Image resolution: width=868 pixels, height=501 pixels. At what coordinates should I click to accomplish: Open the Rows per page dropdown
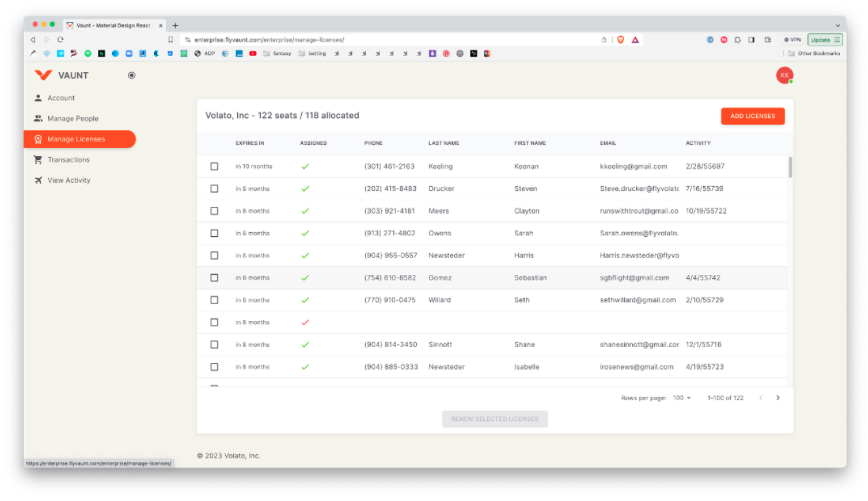682,398
